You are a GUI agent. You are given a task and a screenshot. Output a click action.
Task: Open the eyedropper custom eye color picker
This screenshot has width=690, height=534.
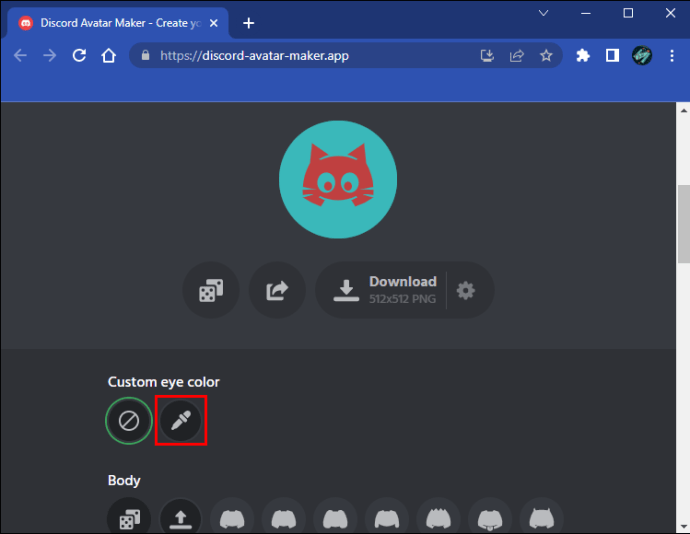click(181, 420)
